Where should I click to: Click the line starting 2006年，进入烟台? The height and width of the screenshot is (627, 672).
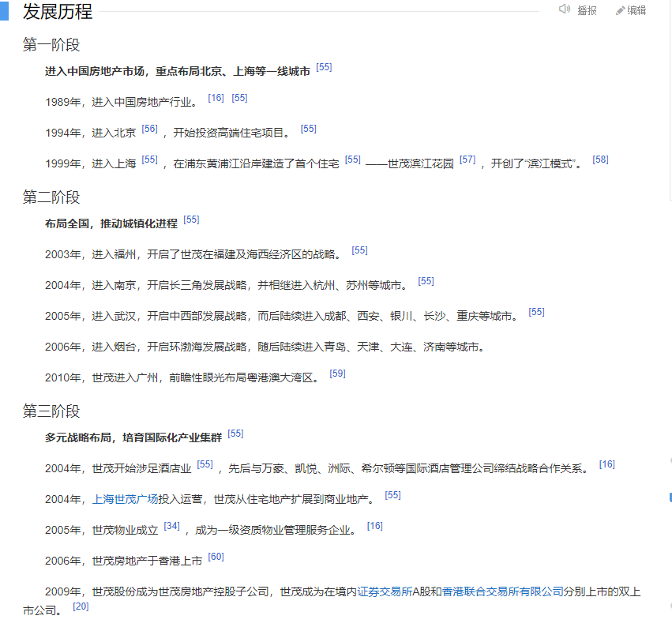point(265,347)
